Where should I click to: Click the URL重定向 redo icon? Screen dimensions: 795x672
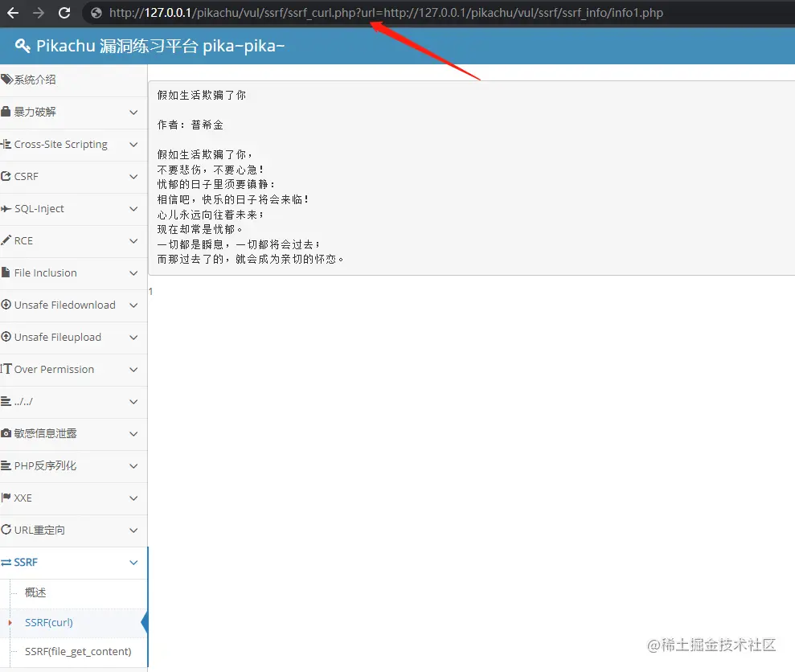coord(6,530)
